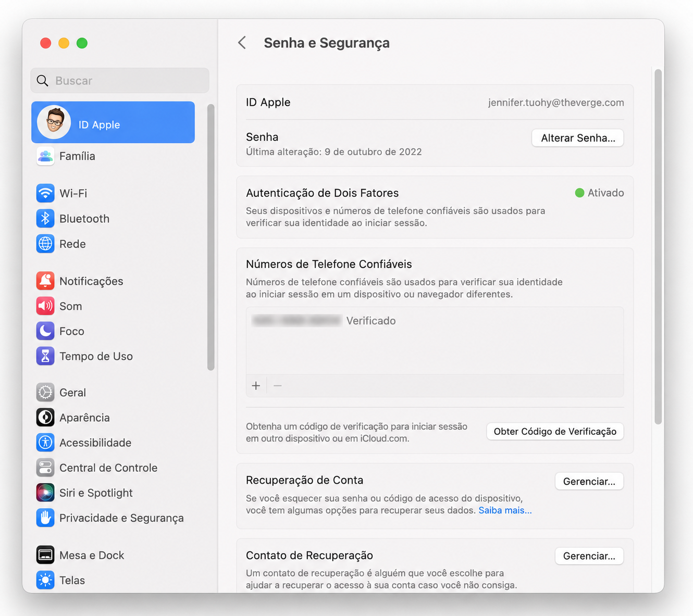
Task: Click the magnifying glass search icon
Action: pyautogui.click(x=42, y=81)
